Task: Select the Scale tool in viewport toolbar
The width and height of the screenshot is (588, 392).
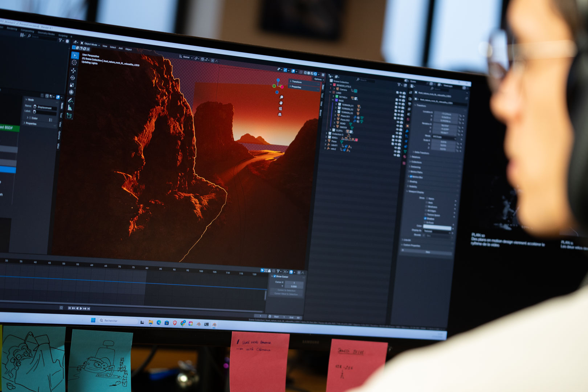Action: point(72,85)
